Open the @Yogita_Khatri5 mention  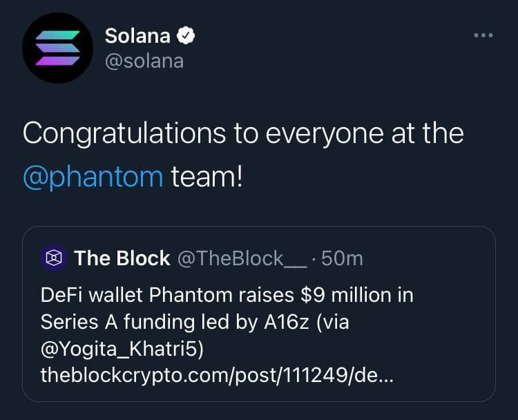pyautogui.click(x=122, y=349)
